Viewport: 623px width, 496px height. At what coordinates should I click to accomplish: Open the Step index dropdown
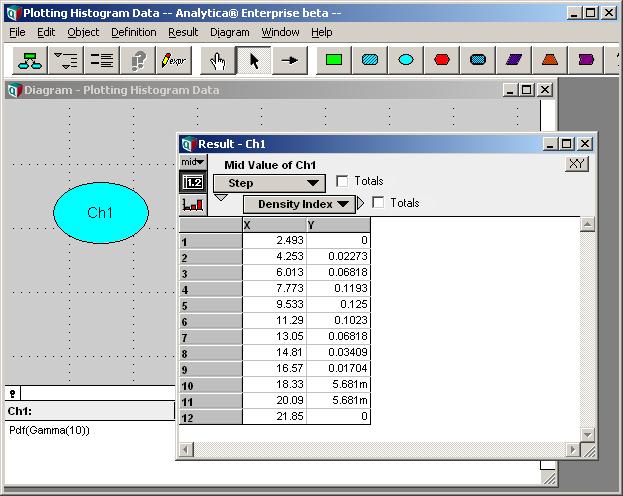[x=269, y=183]
